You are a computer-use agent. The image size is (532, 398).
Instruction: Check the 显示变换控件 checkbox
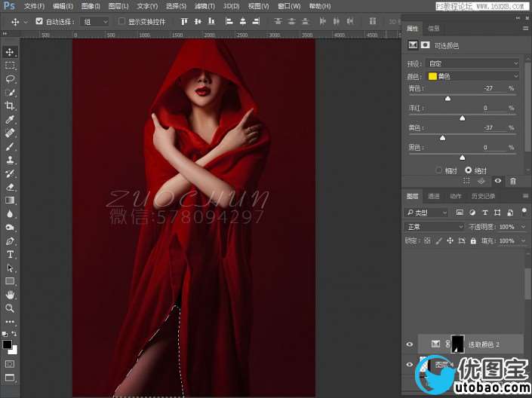[121, 21]
